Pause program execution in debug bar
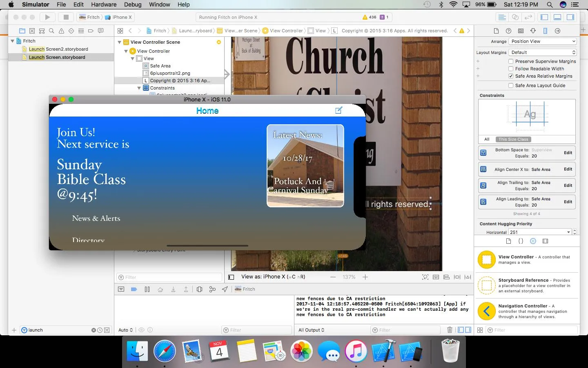Image resolution: width=588 pixels, height=368 pixels. (147, 289)
